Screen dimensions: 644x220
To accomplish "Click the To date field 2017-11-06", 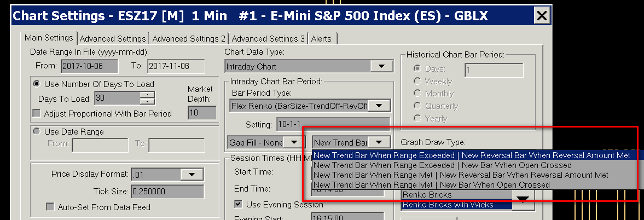I will (176, 66).
